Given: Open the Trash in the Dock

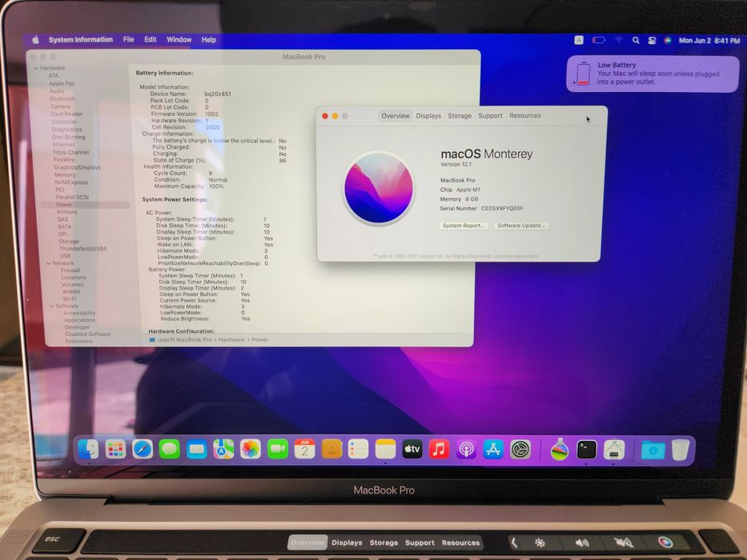Looking at the screenshot, I should click(x=681, y=449).
